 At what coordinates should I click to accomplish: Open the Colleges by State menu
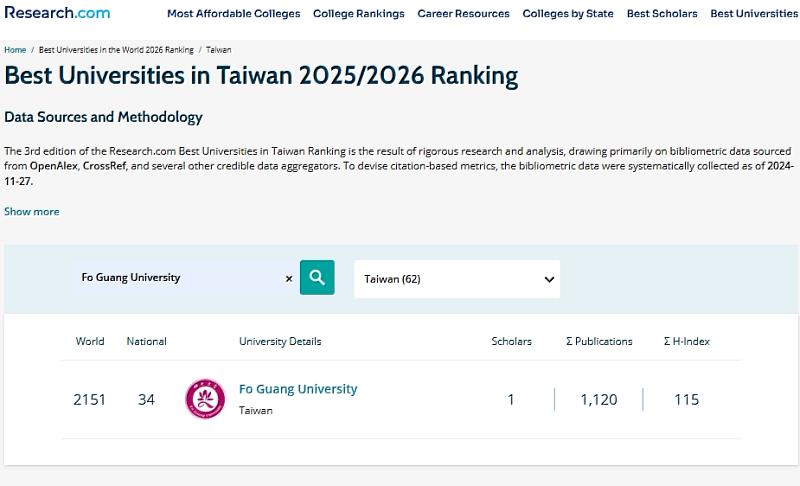[568, 14]
